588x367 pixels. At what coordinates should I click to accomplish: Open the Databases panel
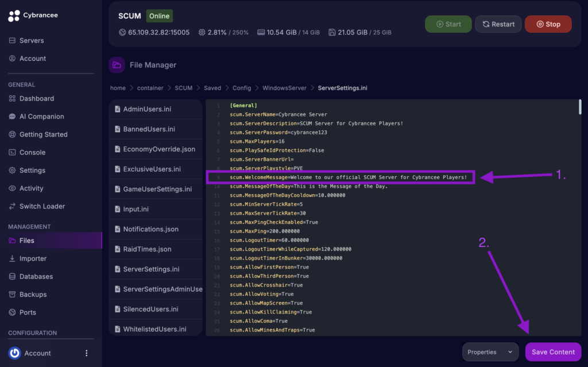(x=36, y=276)
